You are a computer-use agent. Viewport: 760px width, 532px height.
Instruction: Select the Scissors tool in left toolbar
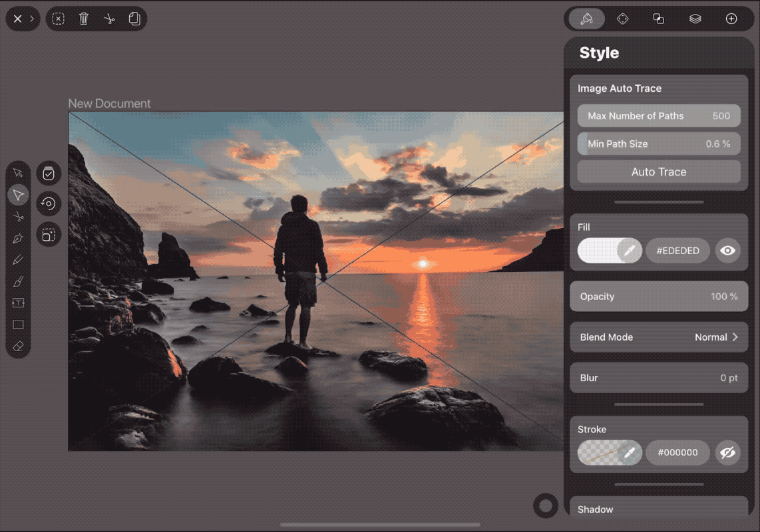[19, 217]
